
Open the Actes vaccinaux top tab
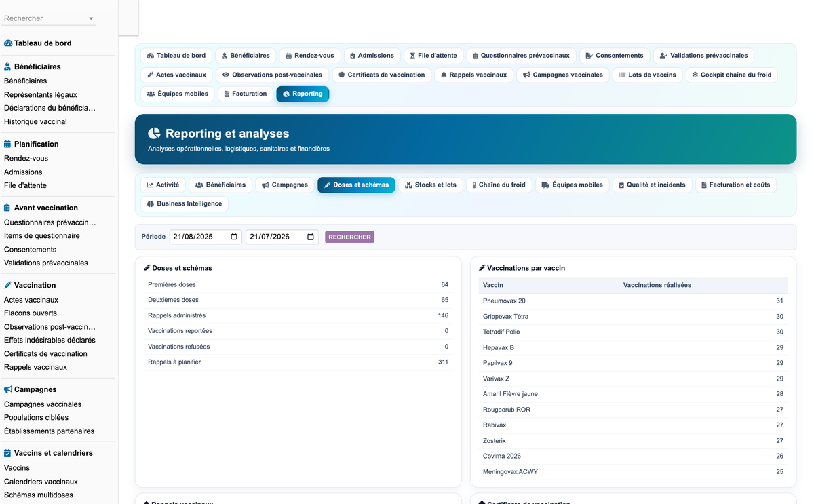tap(177, 75)
